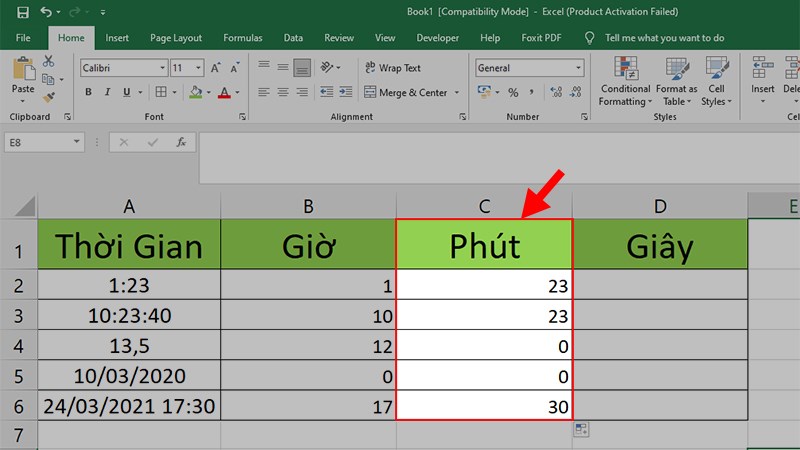The height and width of the screenshot is (450, 800).
Task: Click the Align Left icon
Action: click(264, 92)
